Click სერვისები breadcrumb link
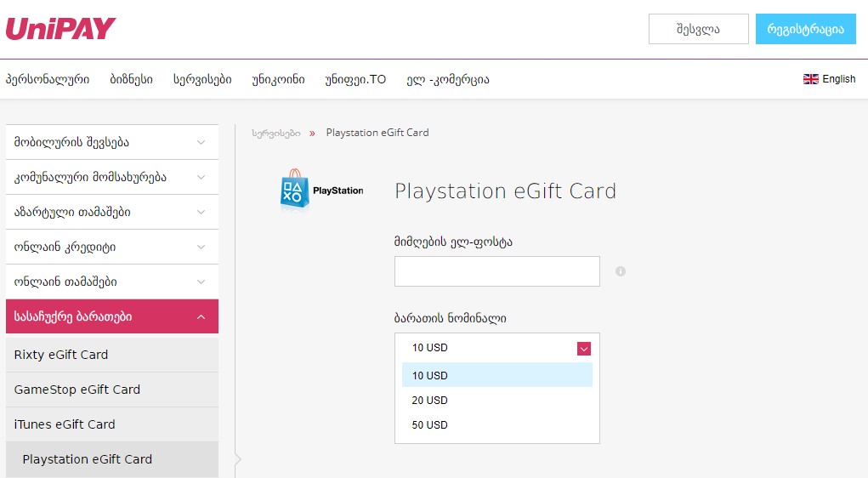 (x=275, y=133)
